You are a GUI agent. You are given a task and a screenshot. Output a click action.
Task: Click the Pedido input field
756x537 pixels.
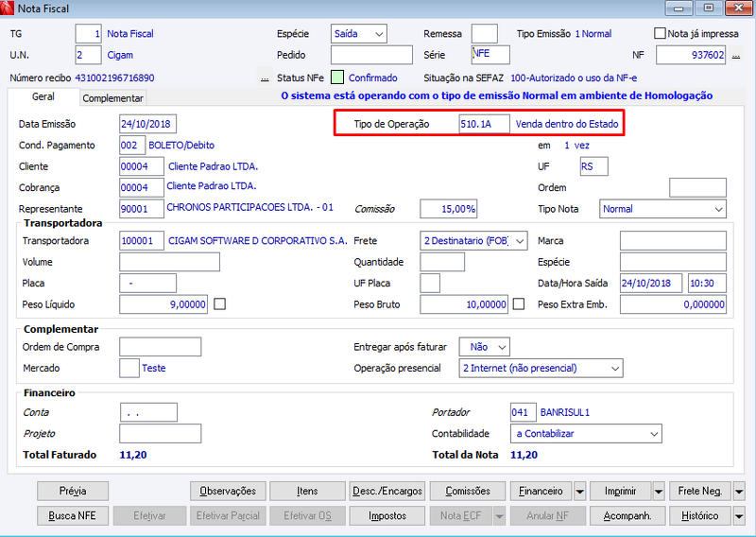pyautogui.click(x=371, y=55)
